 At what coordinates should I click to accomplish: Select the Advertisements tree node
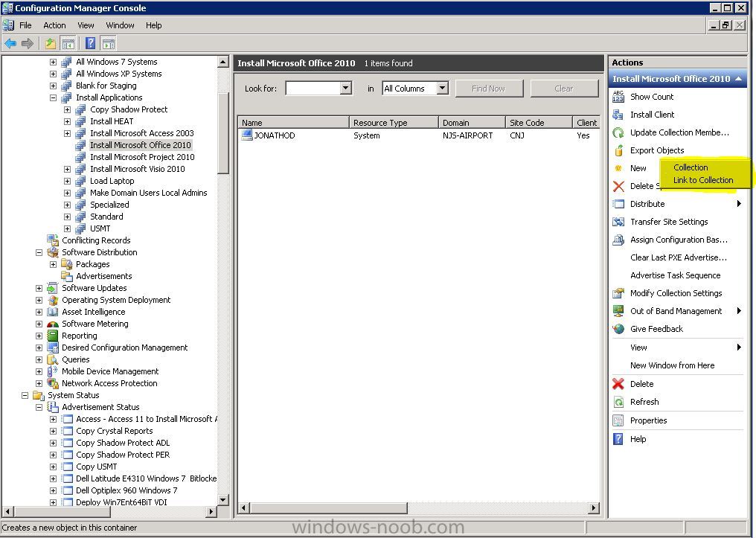(x=103, y=276)
